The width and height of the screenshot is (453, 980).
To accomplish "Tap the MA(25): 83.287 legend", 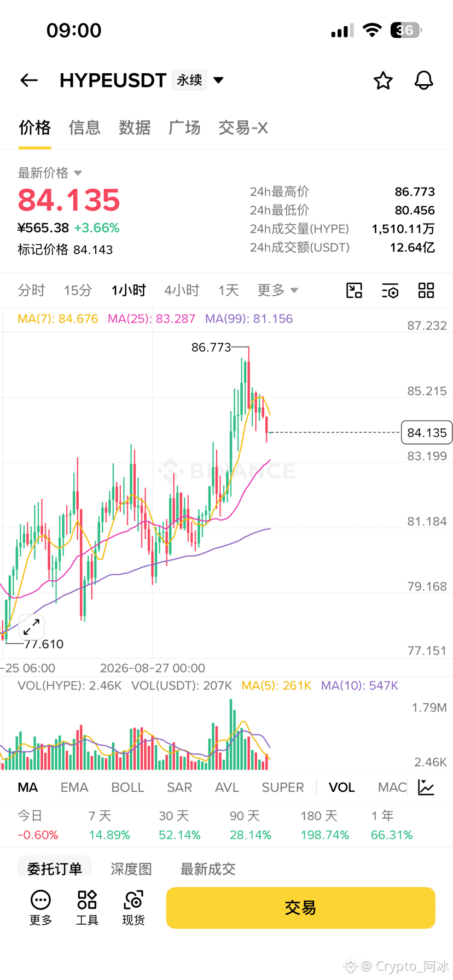I will point(152,319).
